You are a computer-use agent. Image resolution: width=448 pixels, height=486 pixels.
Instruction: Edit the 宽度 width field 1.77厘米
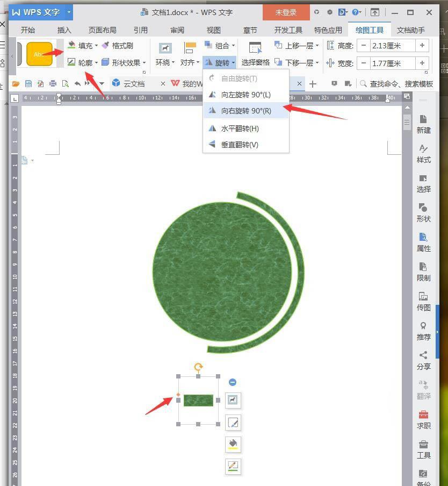coord(392,63)
